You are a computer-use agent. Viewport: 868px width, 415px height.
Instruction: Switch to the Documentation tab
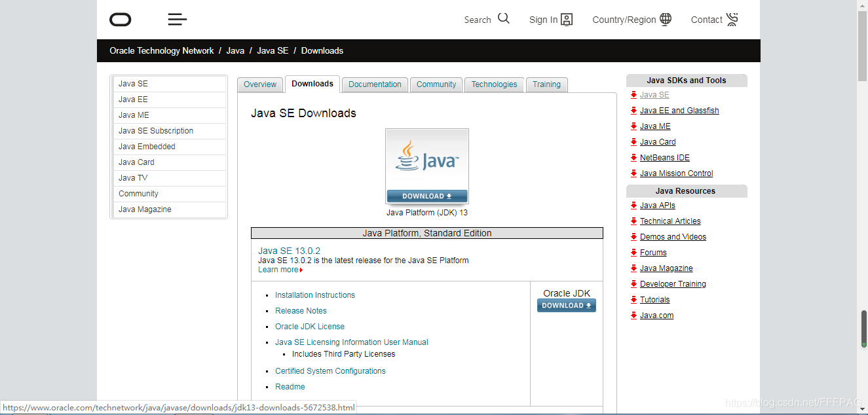375,84
